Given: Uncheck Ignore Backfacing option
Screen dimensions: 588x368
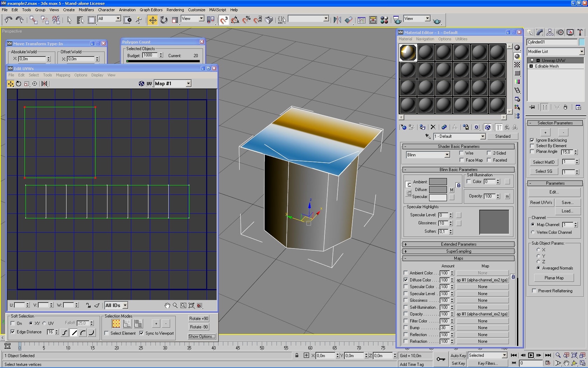Looking at the screenshot, I should [532, 140].
